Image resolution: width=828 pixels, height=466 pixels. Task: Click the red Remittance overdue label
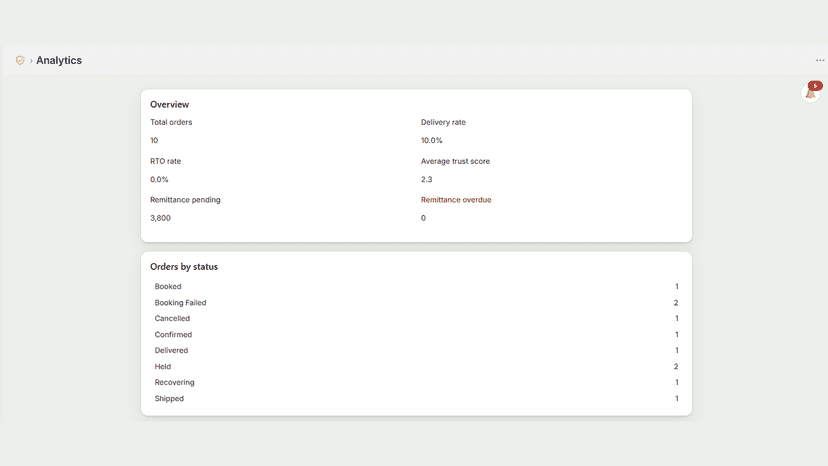[x=456, y=200]
